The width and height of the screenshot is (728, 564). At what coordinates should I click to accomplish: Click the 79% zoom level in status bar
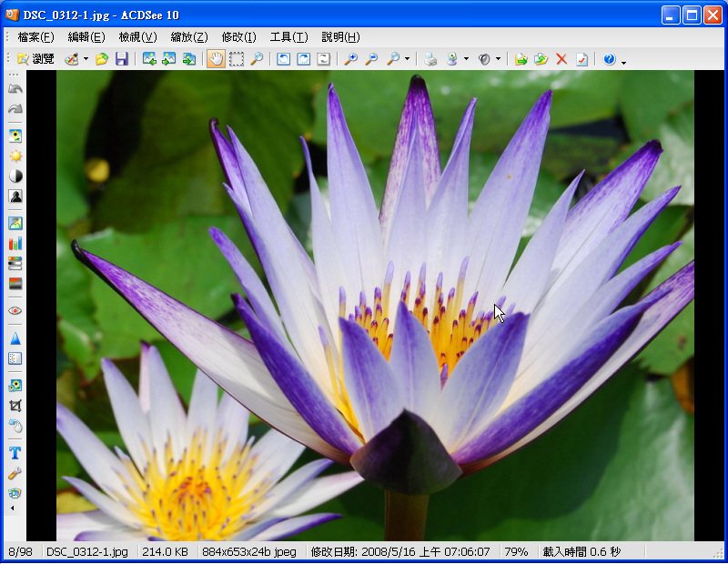click(516, 552)
